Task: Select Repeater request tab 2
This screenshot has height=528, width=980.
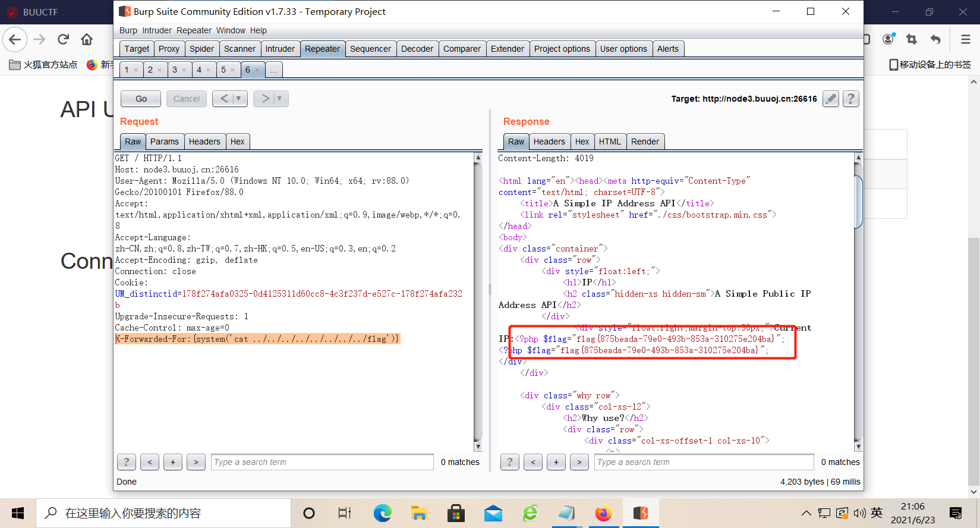Action: (155, 70)
